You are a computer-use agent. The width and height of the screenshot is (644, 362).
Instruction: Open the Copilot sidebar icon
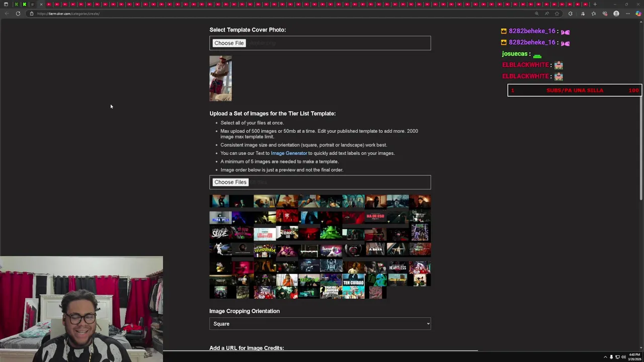(x=638, y=14)
